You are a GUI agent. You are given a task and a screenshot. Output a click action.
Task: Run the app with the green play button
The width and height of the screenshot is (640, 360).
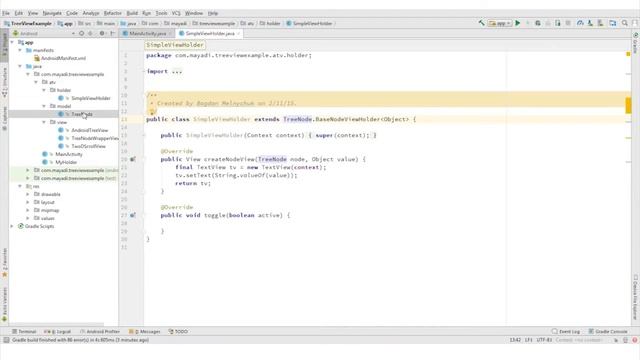(x=518, y=23)
